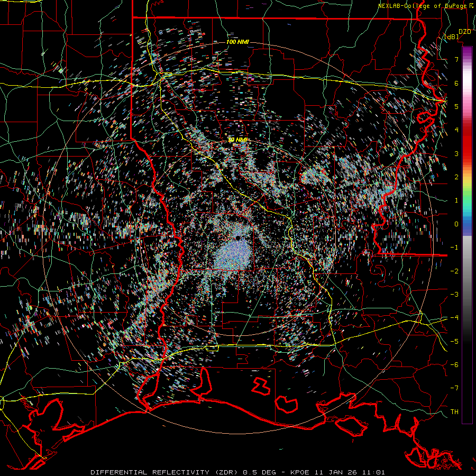Click the TH label on color scale
476x476 pixels.
(454, 412)
